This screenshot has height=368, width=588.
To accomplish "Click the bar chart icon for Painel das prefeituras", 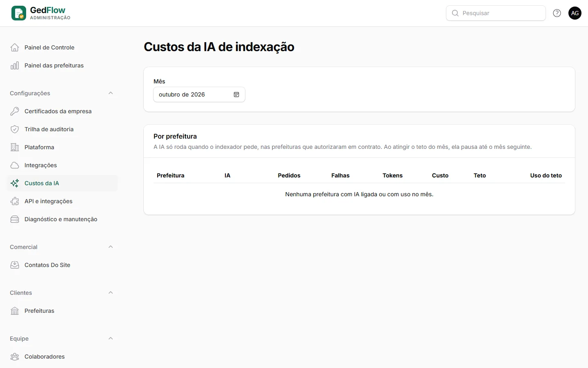I will pyautogui.click(x=15, y=65).
